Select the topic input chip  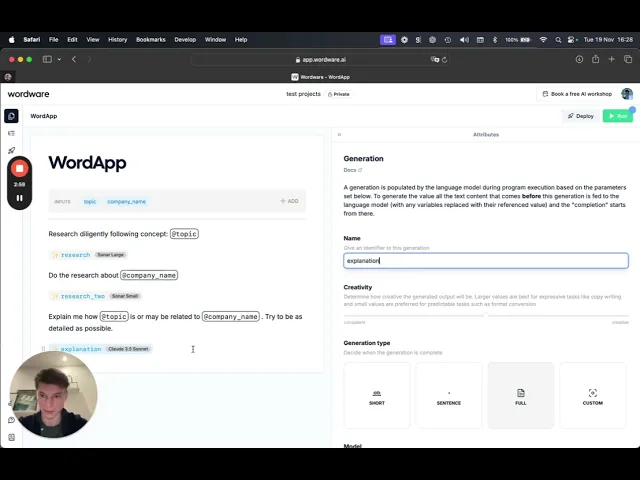click(x=90, y=202)
